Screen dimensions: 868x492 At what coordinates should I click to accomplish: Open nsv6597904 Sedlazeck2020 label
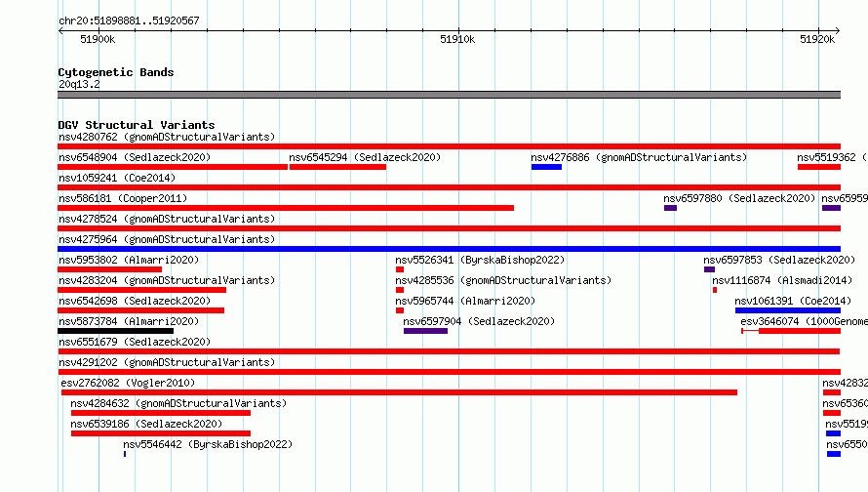479,321
